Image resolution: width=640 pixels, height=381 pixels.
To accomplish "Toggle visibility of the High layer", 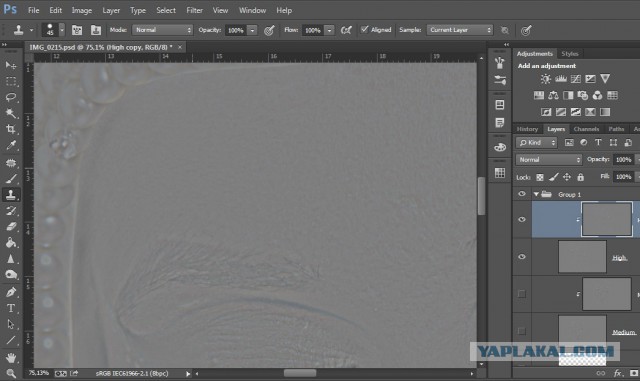I will click(x=522, y=257).
